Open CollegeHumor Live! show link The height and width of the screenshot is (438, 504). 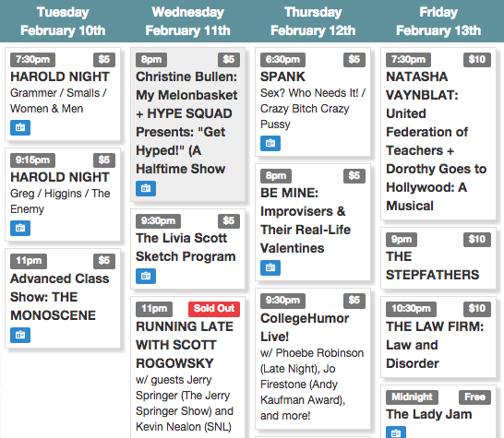305,327
